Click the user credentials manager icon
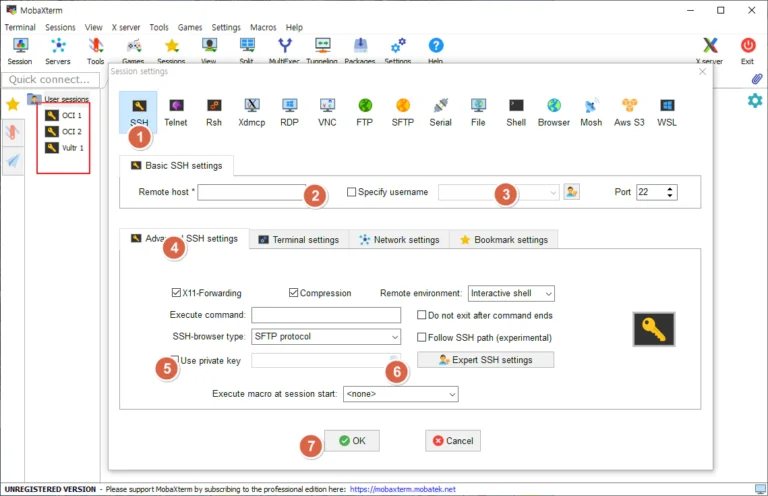Viewport: 768px width, 496px height. [x=572, y=192]
